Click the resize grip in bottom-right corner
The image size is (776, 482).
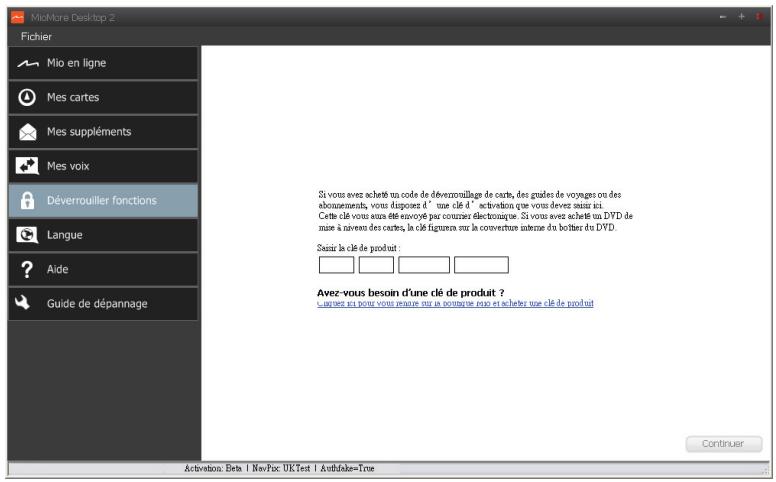(767, 470)
